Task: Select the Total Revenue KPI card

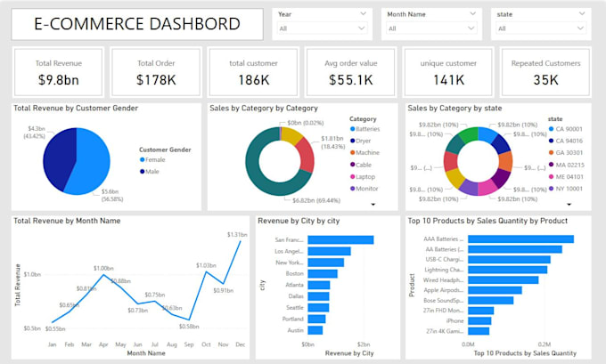Action: pyautogui.click(x=58, y=72)
